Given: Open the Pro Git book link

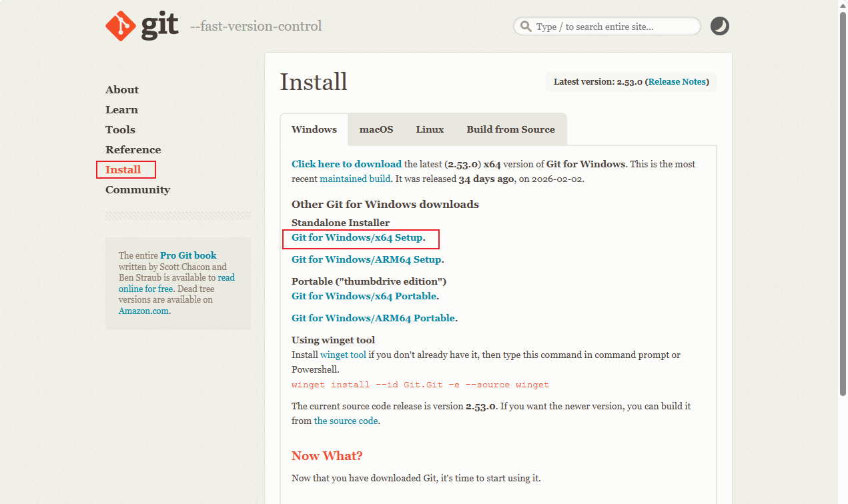Looking at the screenshot, I should point(188,255).
